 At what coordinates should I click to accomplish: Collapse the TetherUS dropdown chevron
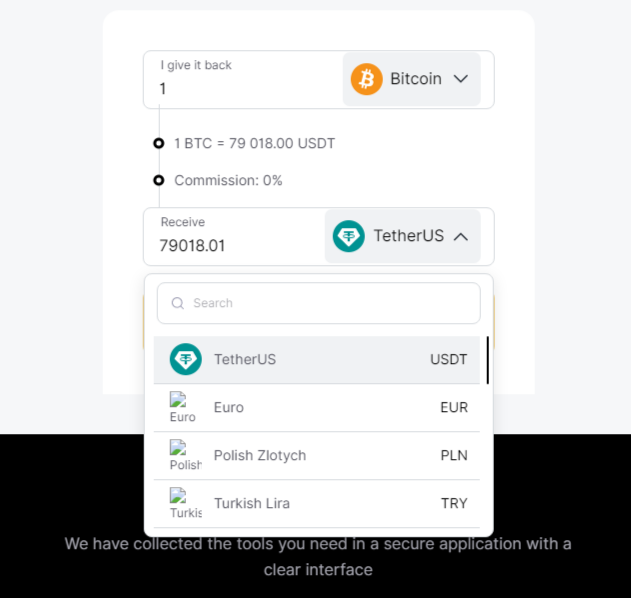tap(461, 237)
